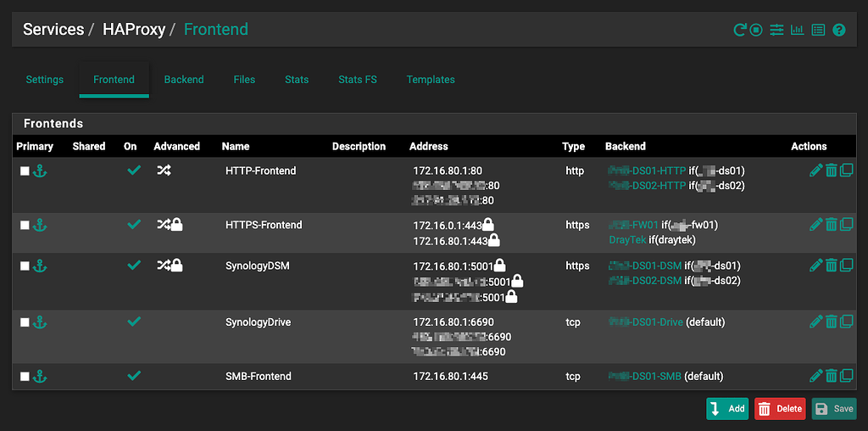Image resolution: width=868 pixels, height=431 pixels.
Task: Check the HTTP-Frontend row checkbox
Action: (25, 171)
